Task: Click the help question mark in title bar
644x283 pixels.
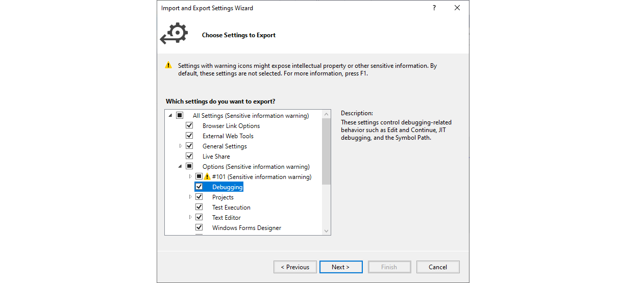Action: pyautogui.click(x=434, y=8)
